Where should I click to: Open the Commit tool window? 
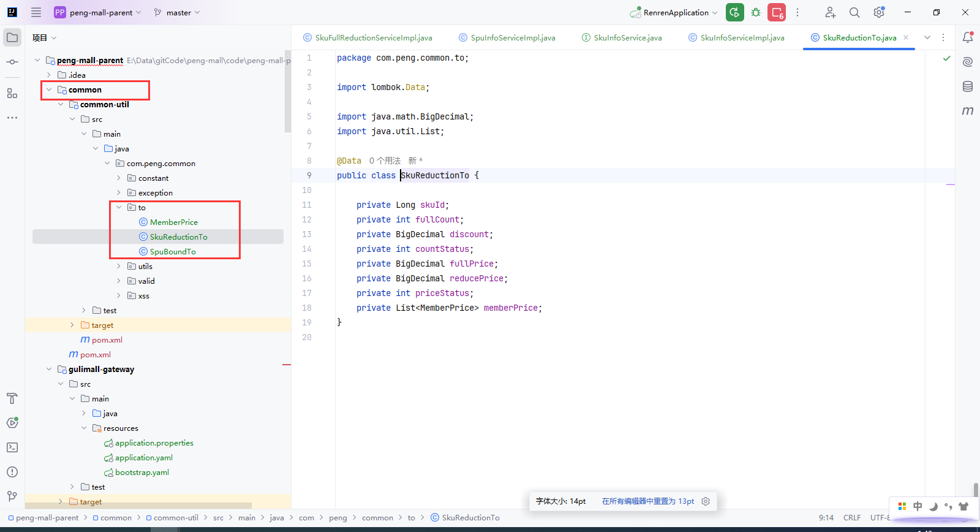coord(12,62)
